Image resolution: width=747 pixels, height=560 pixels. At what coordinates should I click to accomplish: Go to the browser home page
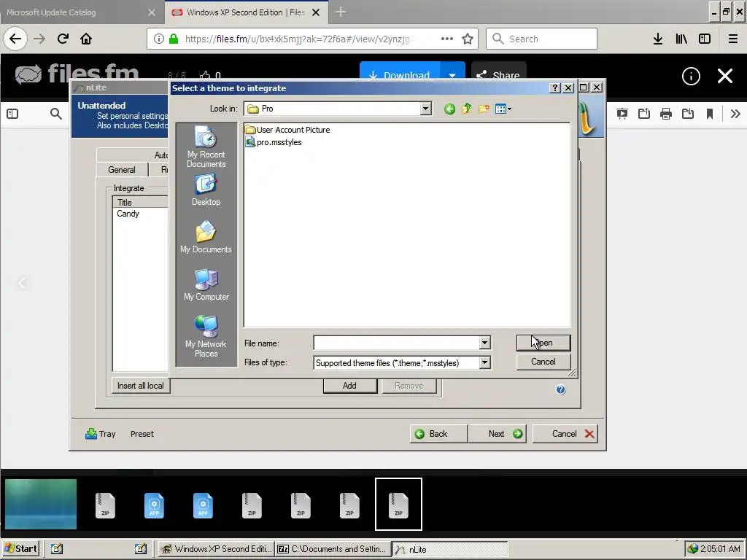coord(86,39)
